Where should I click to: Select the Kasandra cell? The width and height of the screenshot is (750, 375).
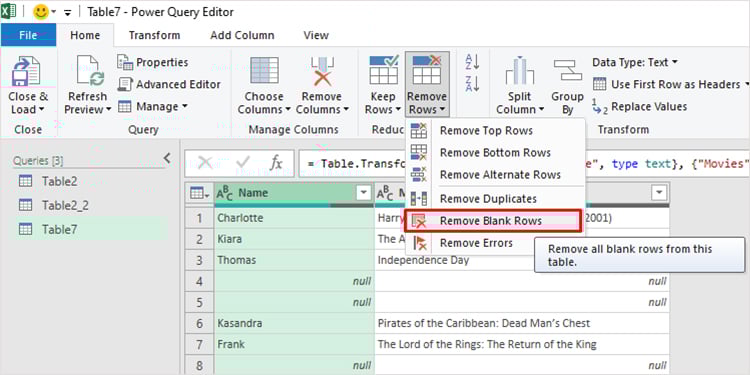294,323
